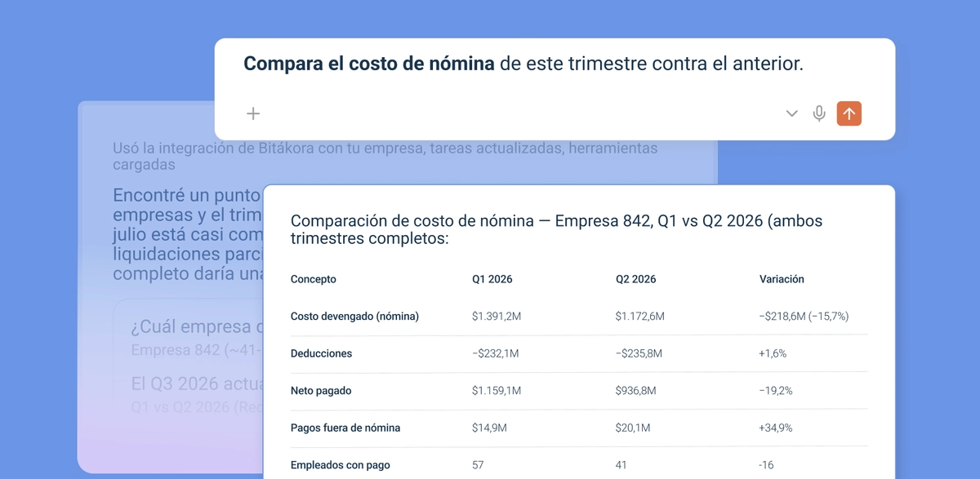This screenshot has height=479, width=980.
Task: Click the prompt text about costo de nómina
Action: tap(523, 64)
